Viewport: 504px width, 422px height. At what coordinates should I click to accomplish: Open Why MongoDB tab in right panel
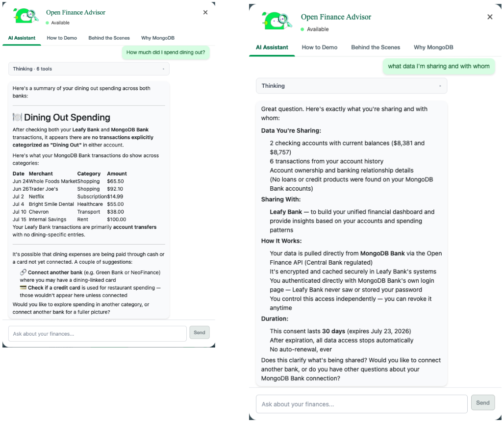[433, 47]
